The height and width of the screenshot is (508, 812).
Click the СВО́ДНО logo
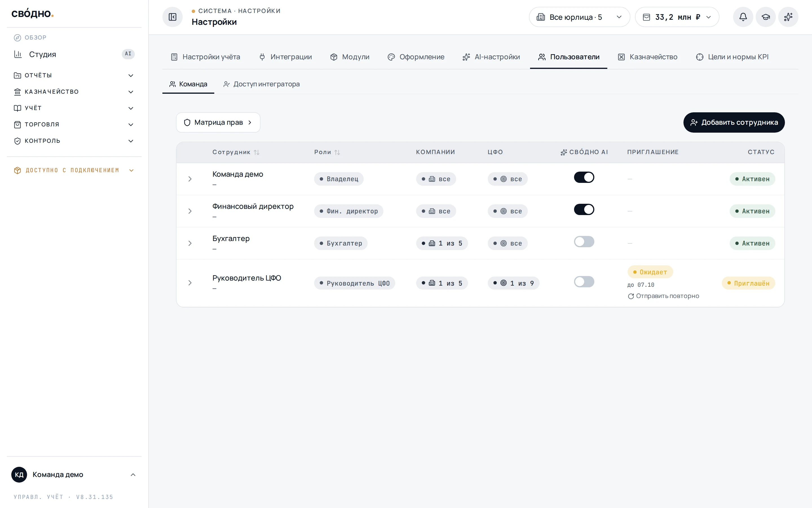[x=32, y=14]
